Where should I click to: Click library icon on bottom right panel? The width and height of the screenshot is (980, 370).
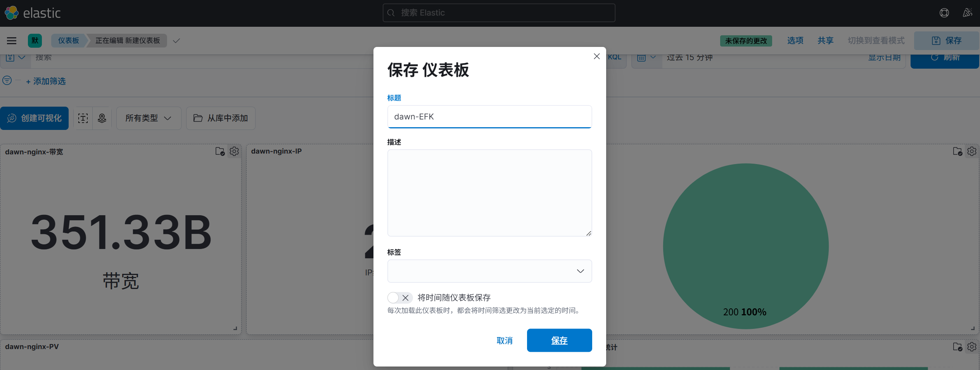[x=958, y=347]
